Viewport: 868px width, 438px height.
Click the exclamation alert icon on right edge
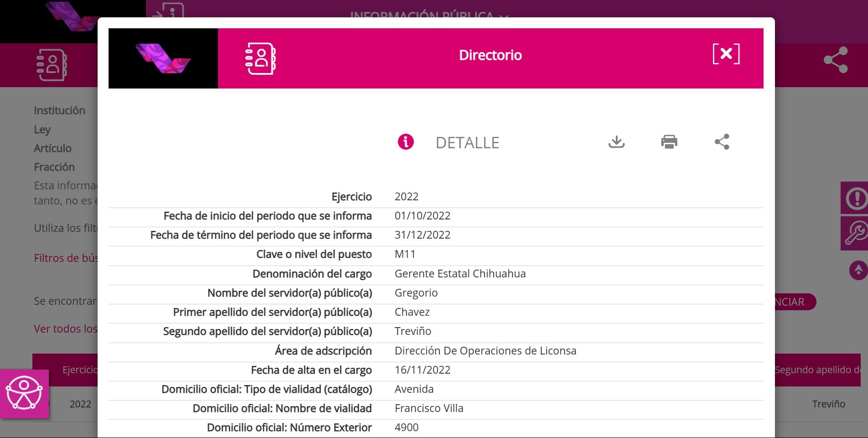(x=855, y=198)
